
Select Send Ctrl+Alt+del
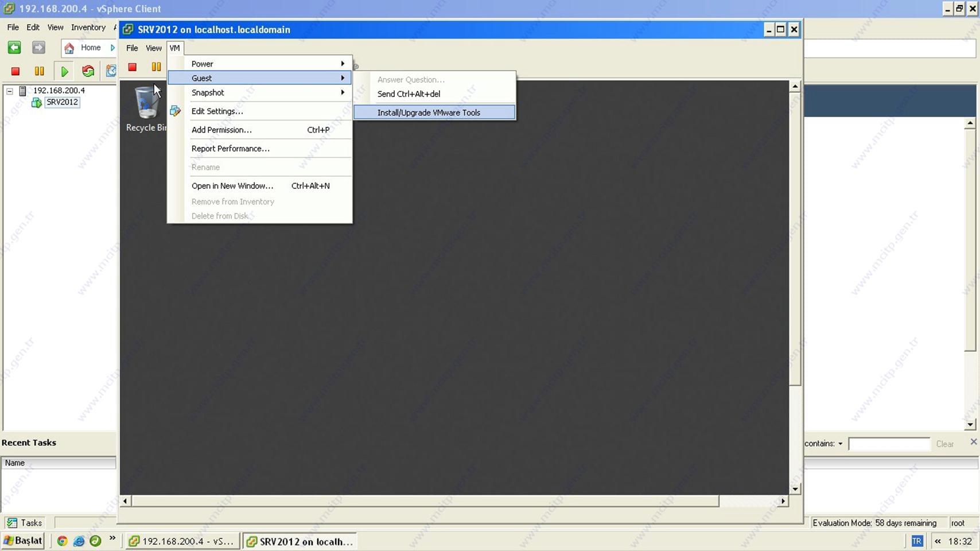(434, 94)
